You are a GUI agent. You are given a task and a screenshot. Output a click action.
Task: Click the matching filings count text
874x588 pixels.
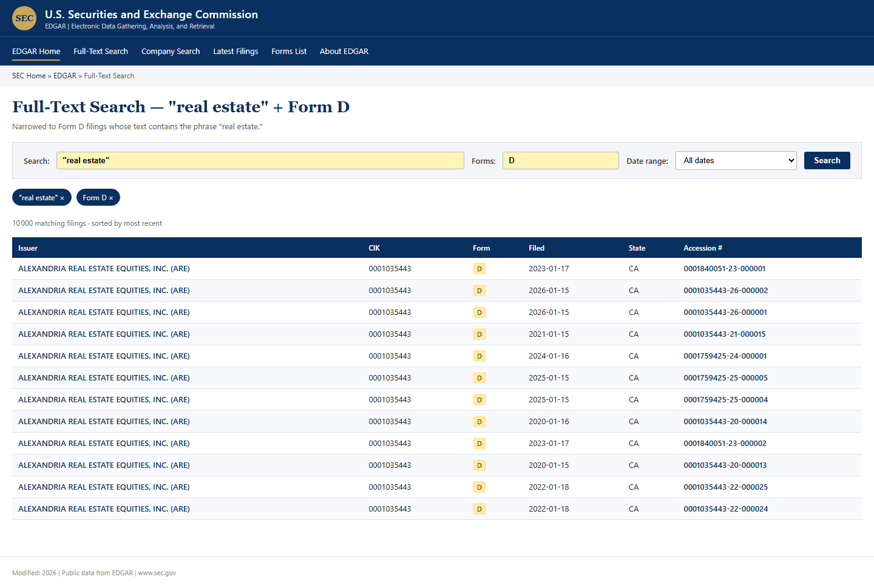click(87, 223)
